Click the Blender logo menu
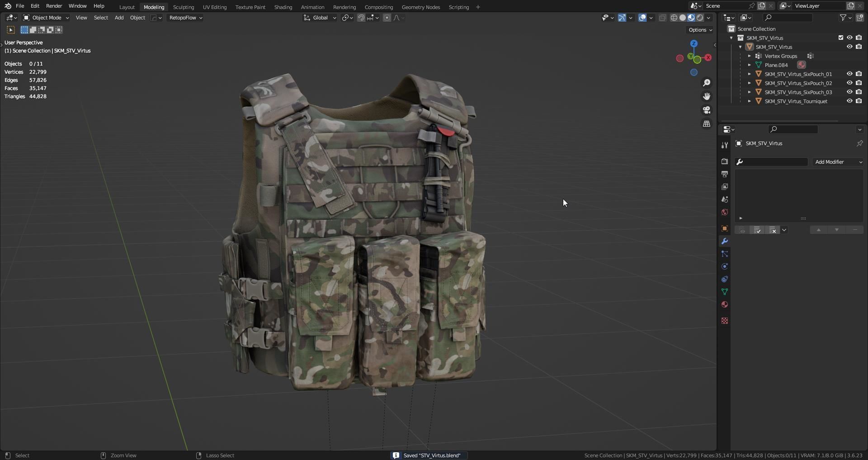This screenshot has width=868, height=460. pos(8,6)
